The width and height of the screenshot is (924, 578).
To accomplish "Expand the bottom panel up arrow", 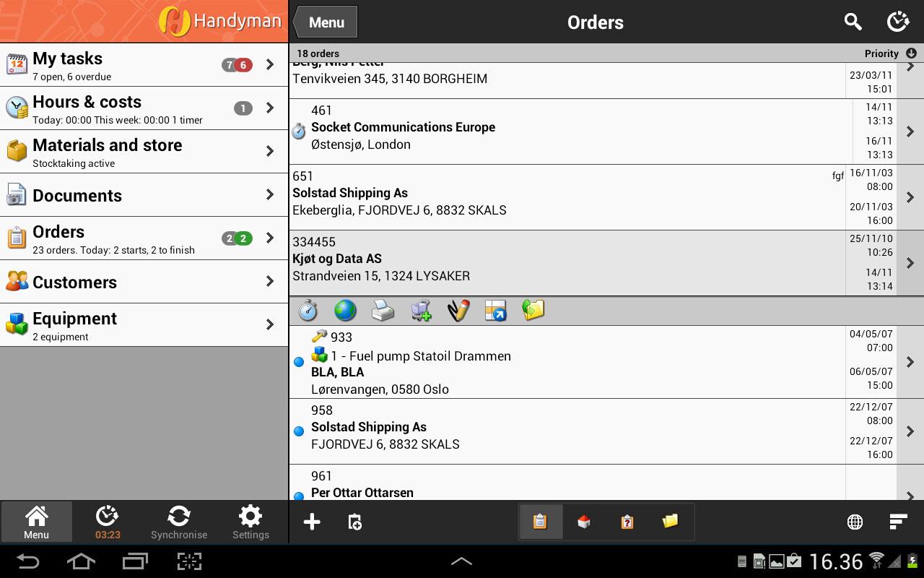I will click(462, 561).
